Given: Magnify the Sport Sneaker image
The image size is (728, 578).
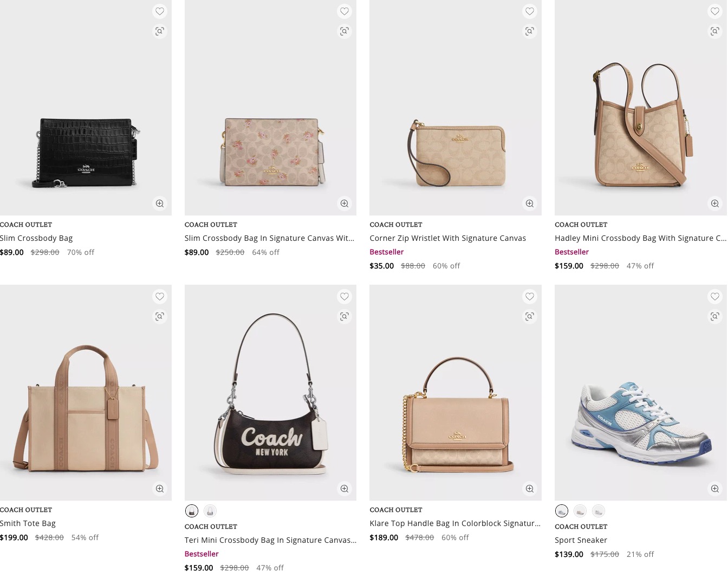Looking at the screenshot, I should click(x=714, y=489).
